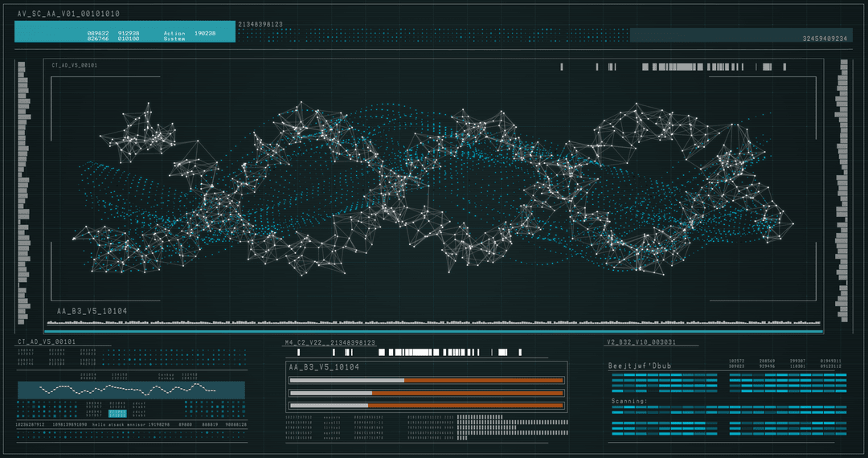The image size is (868, 458).
Task: Select value 01949311 in right panel
Action: (830, 361)
